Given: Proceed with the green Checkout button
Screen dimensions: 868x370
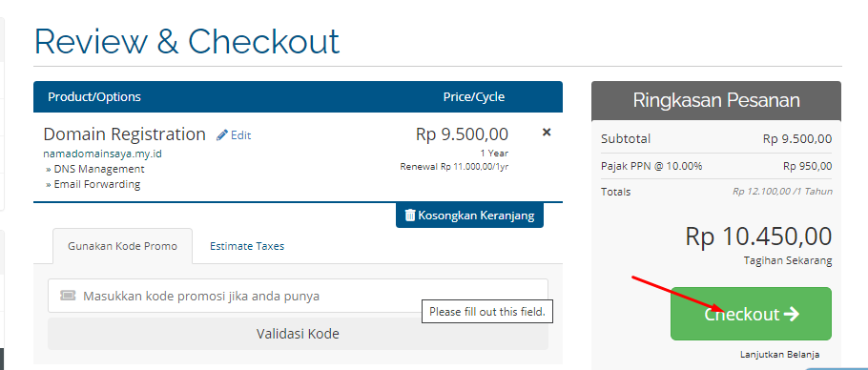Looking at the screenshot, I should 752,314.
